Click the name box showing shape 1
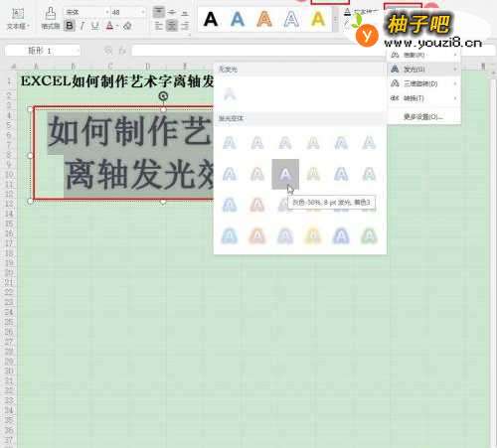The height and width of the screenshot is (448, 497). coord(43,51)
